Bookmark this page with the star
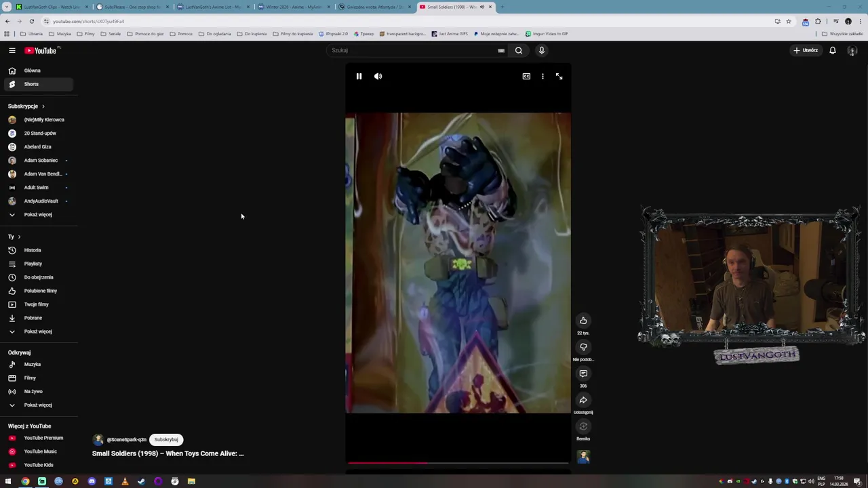868x488 pixels. point(788,21)
